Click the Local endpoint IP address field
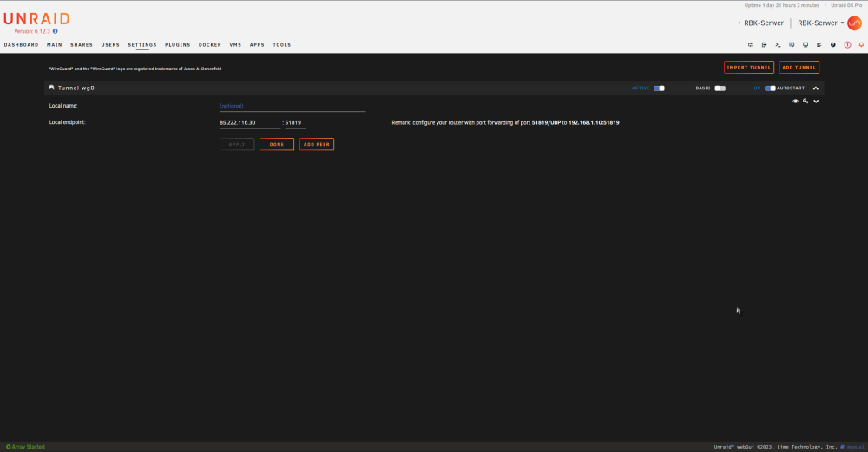868x452 pixels. [250, 123]
